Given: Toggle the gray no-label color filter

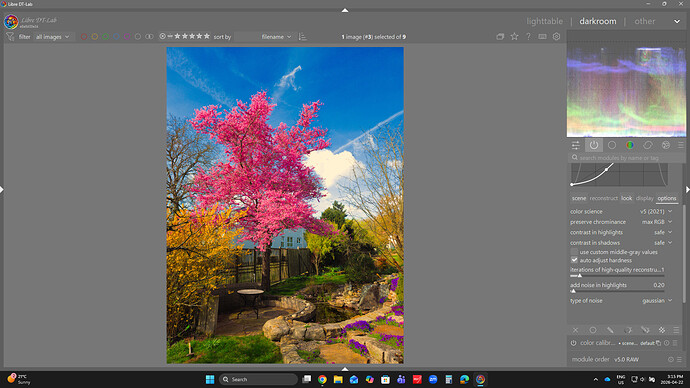Looking at the screenshot, I should pos(138,37).
